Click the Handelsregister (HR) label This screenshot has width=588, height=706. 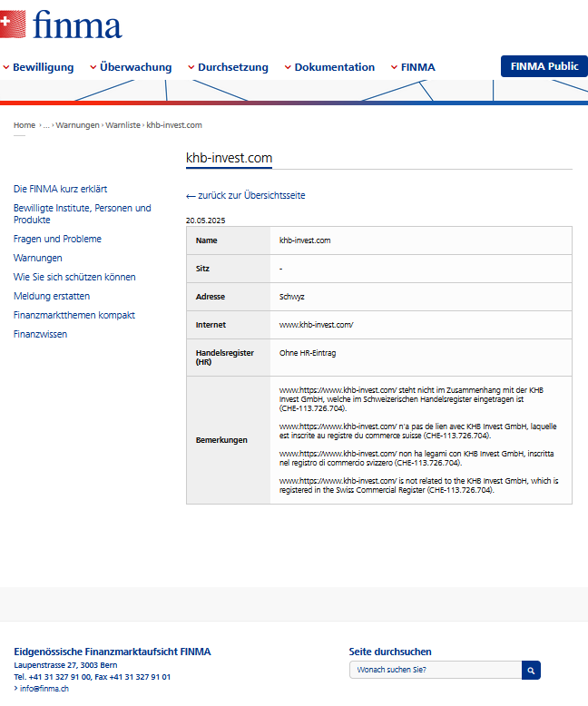pos(225,358)
